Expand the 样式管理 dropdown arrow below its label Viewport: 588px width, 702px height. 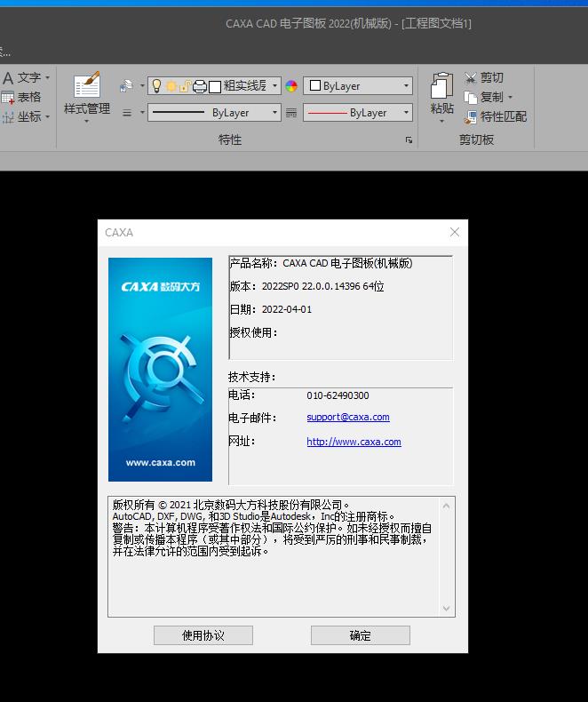click(87, 121)
